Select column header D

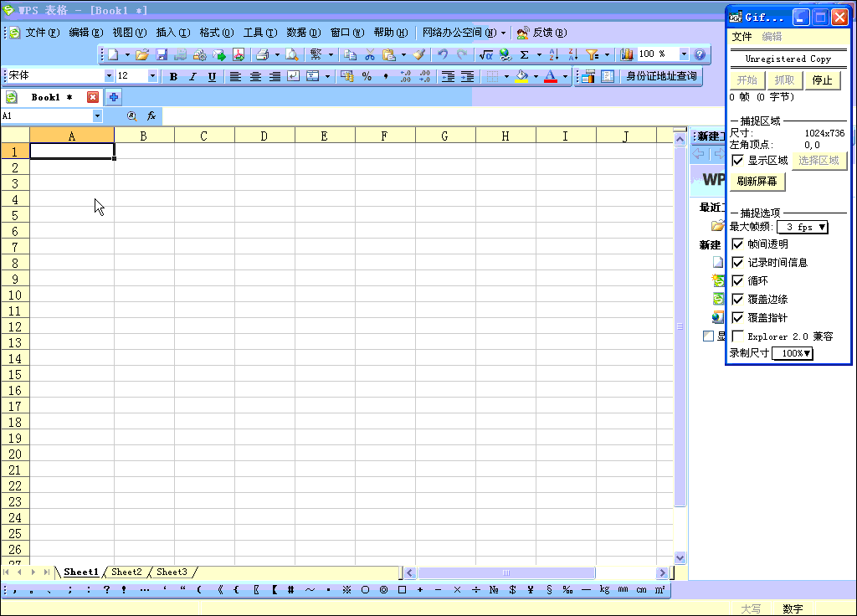(264, 136)
